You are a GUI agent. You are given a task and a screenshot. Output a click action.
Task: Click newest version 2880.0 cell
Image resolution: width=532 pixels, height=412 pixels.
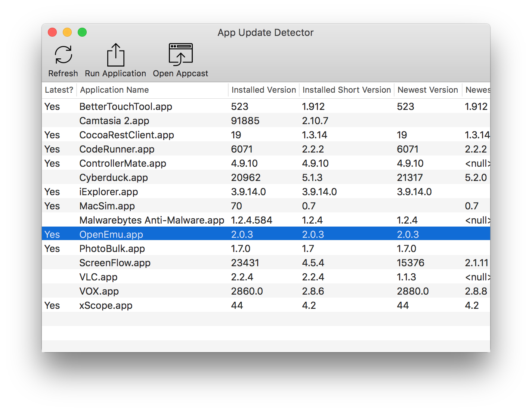pos(413,291)
